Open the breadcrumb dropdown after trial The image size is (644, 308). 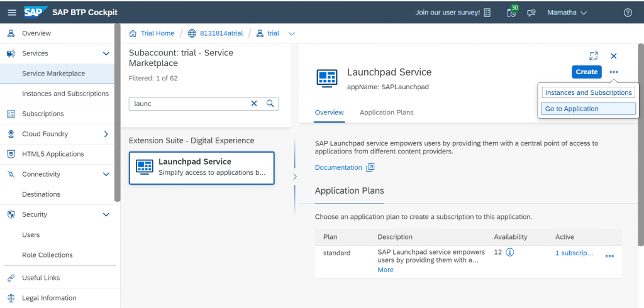tap(292, 34)
